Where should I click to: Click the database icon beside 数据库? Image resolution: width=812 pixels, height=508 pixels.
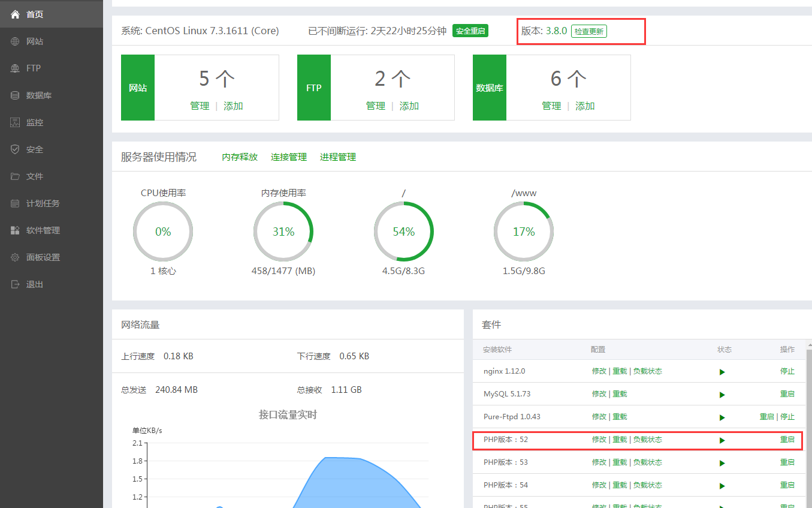point(15,95)
